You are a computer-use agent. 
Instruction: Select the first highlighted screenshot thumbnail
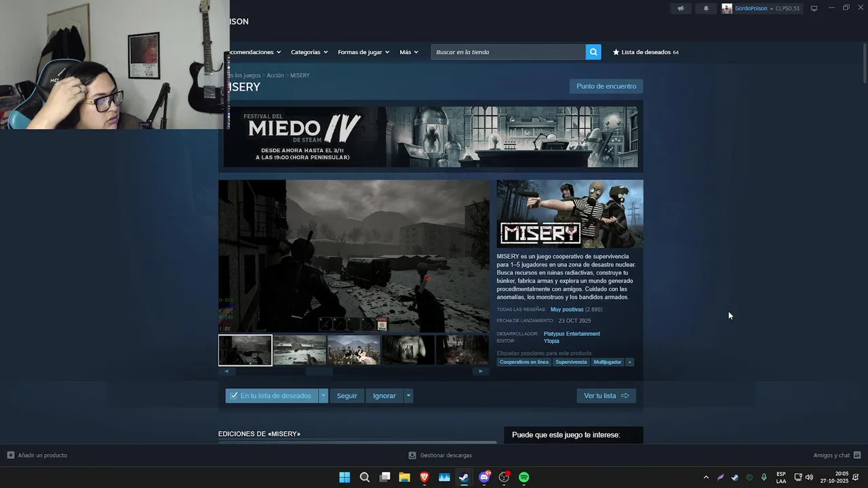[245, 350]
